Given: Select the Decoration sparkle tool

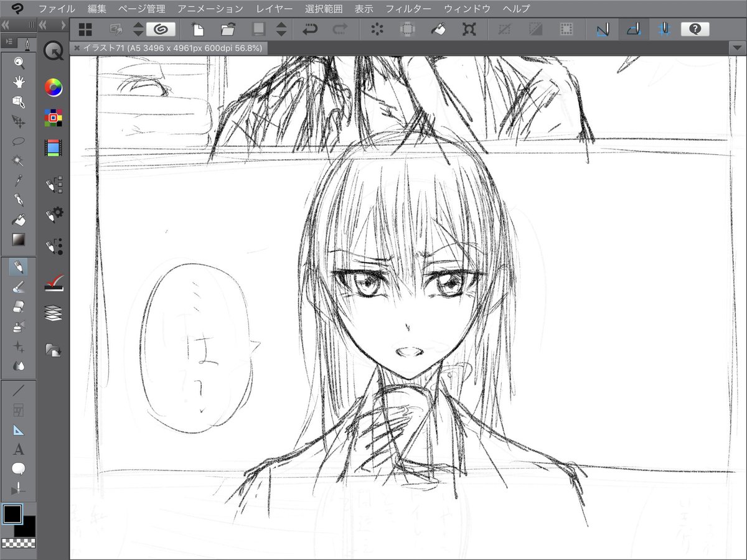Looking at the screenshot, I should (x=18, y=346).
